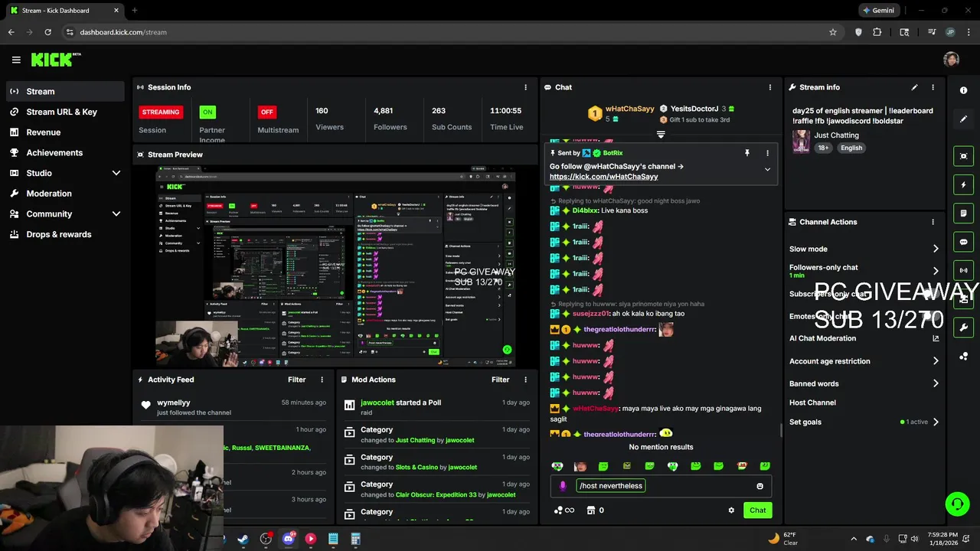Open the kick.com/wHatChaSayy link
This screenshot has width=980, height=551.
coord(603,177)
